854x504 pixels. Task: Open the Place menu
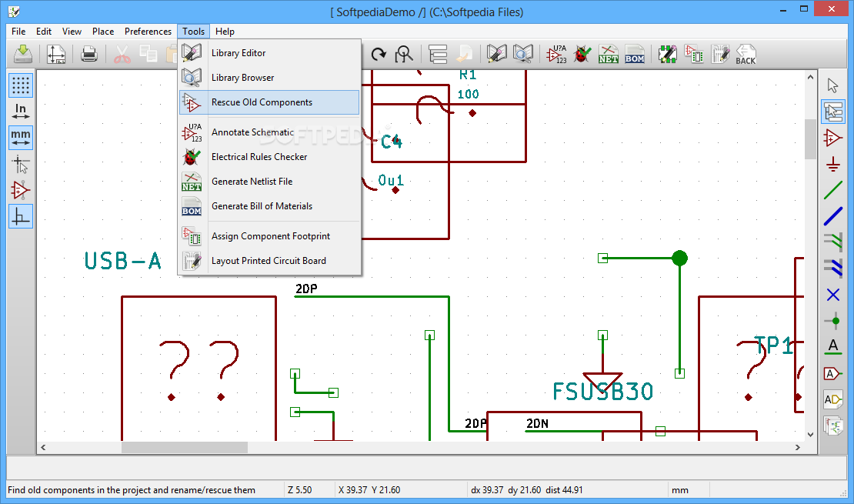coord(103,31)
